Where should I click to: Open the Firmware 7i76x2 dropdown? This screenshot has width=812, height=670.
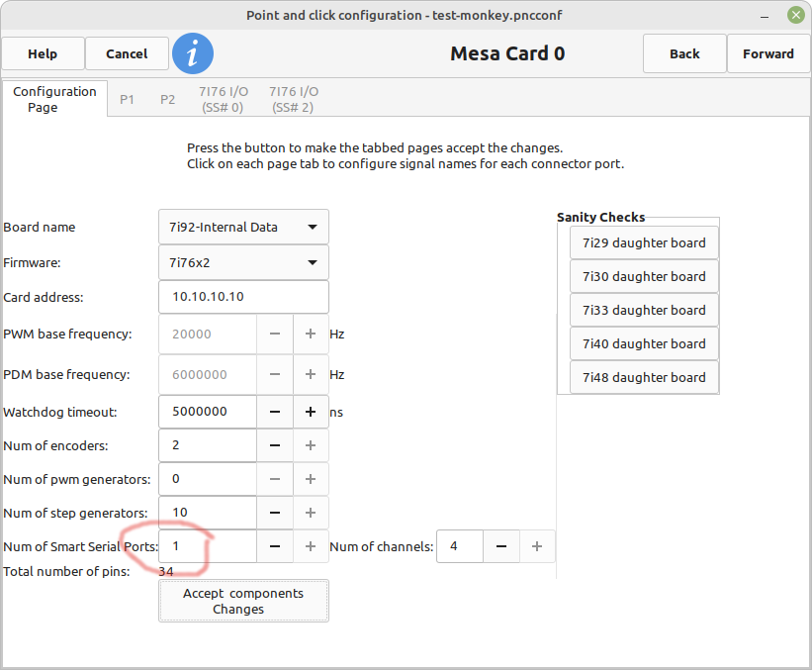[243, 262]
